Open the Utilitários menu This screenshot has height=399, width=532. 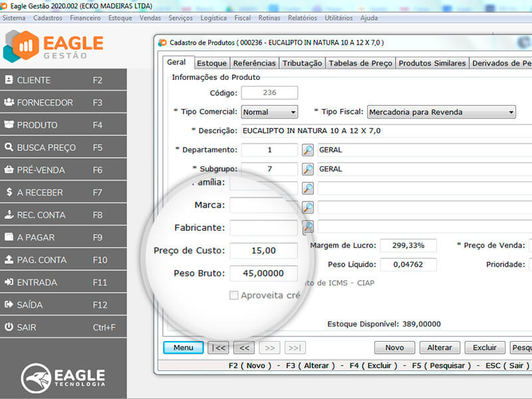pyautogui.click(x=338, y=18)
